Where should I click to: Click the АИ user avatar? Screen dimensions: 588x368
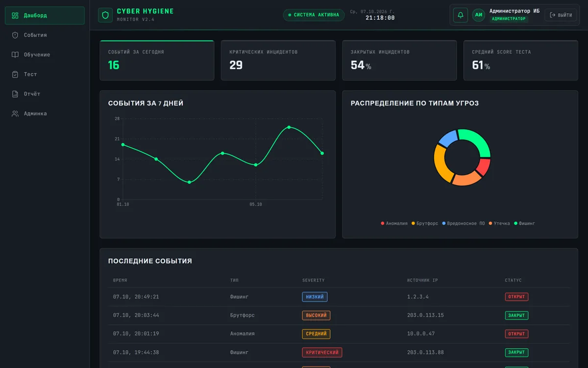tap(479, 15)
